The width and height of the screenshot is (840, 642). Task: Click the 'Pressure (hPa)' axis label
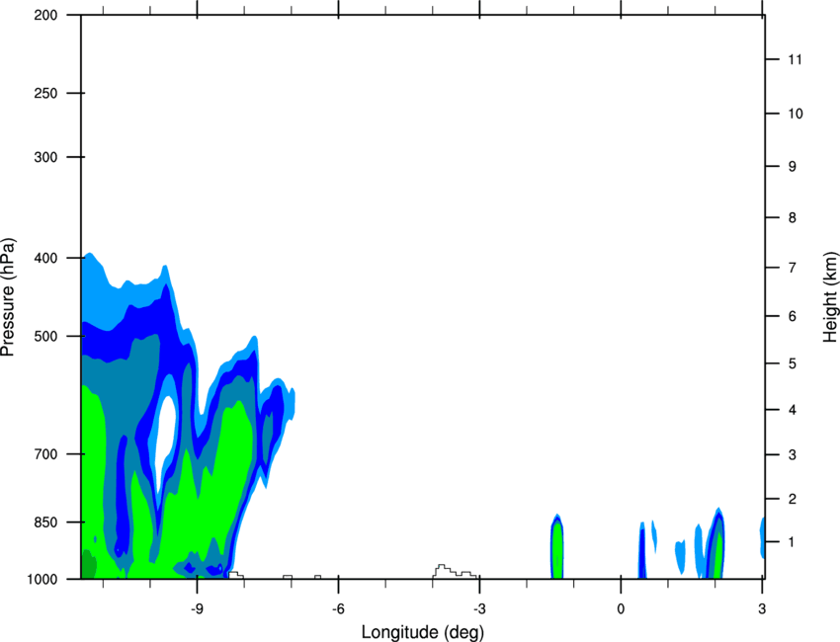click(x=8, y=297)
